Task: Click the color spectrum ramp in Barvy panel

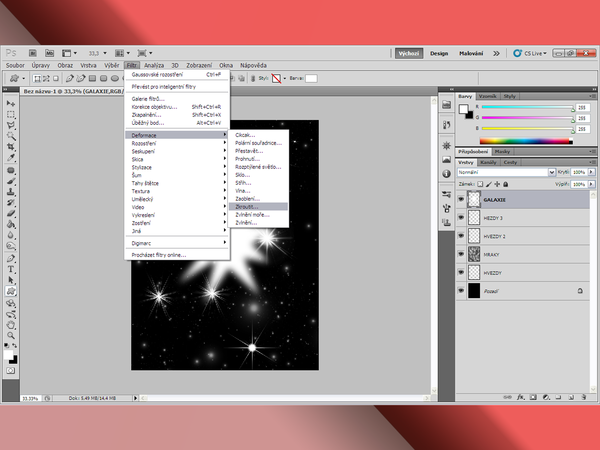Action: pyautogui.click(x=526, y=143)
